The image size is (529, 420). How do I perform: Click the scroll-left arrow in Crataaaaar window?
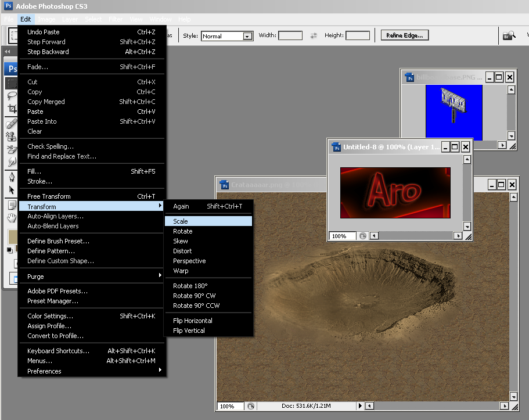(369, 405)
